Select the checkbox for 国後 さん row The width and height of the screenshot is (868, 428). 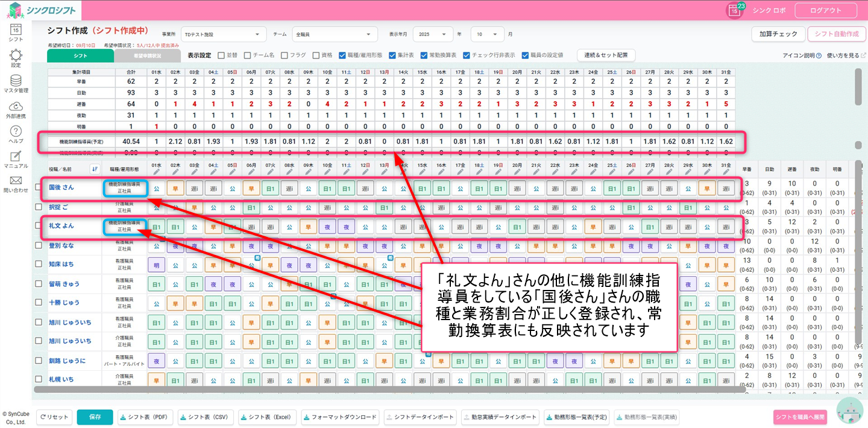[39, 187]
